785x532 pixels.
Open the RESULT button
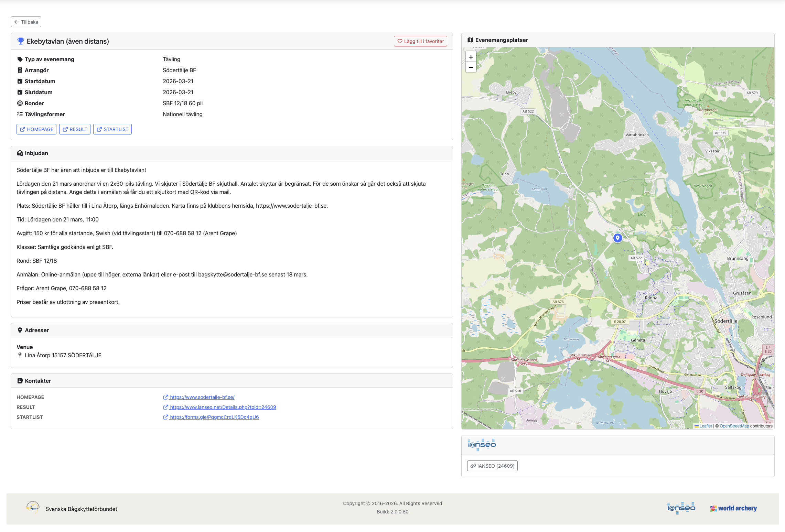click(75, 129)
